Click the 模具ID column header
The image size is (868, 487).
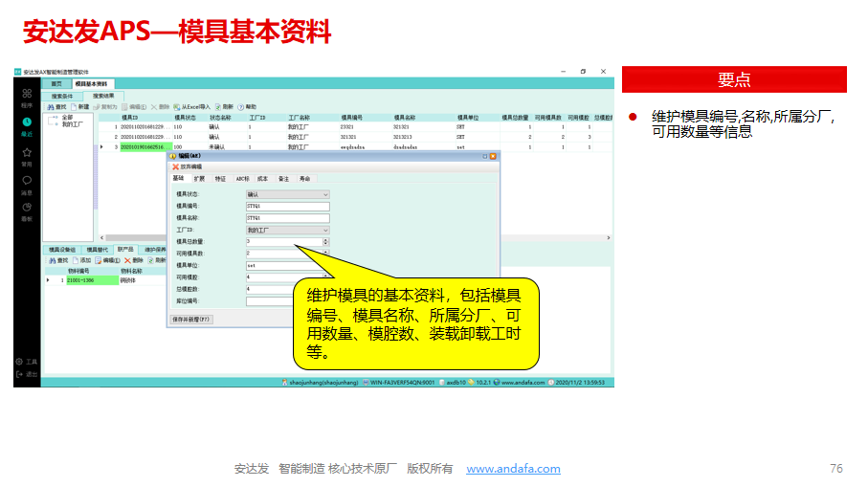[130, 118]
